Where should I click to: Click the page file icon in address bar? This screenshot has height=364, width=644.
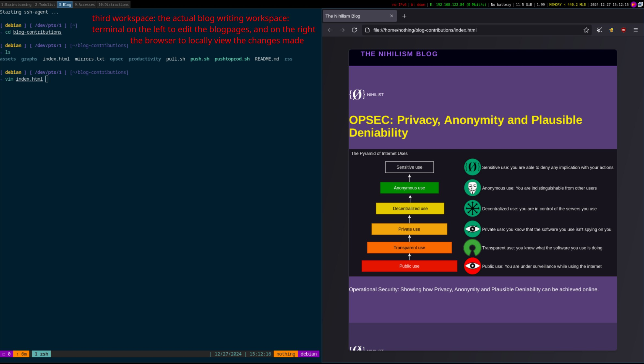[x=367, y=30]
